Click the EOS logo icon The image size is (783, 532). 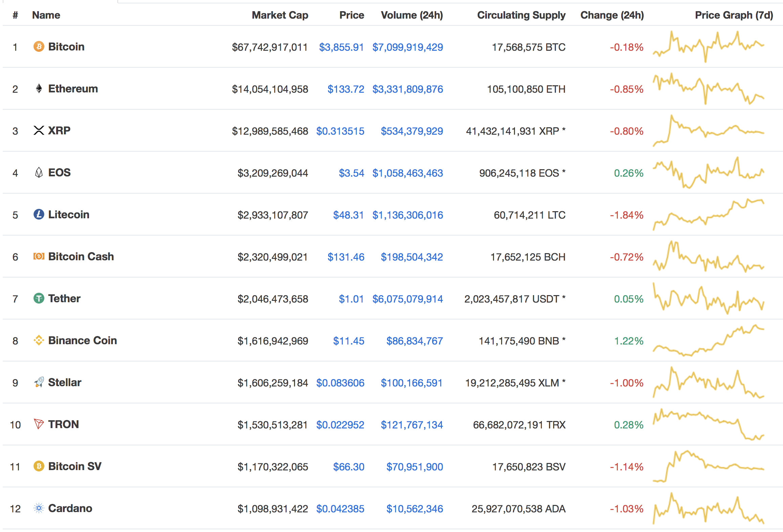[39, 172]
